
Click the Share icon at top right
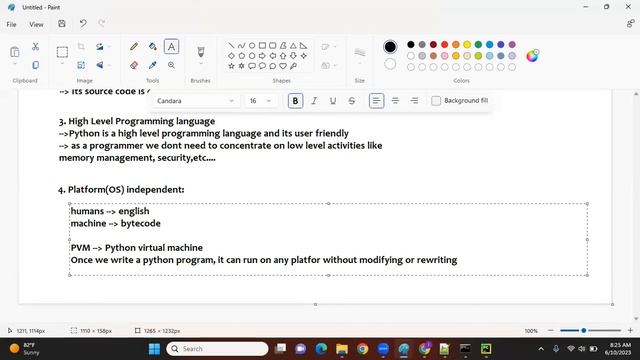[x=630, y=24]
